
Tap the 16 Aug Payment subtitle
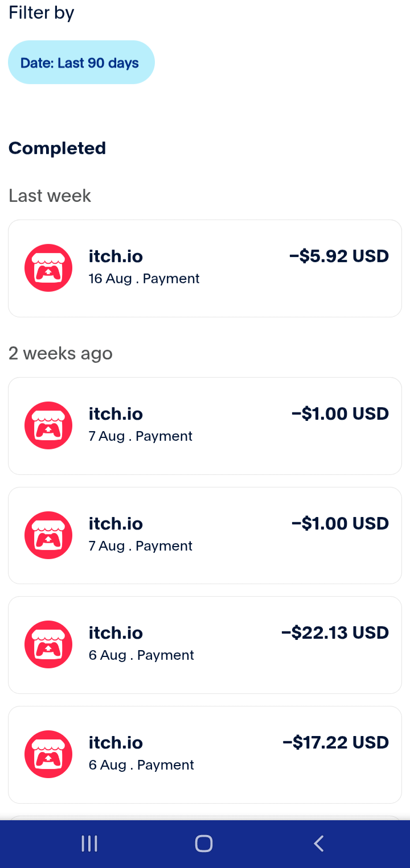tap(144, 279)
